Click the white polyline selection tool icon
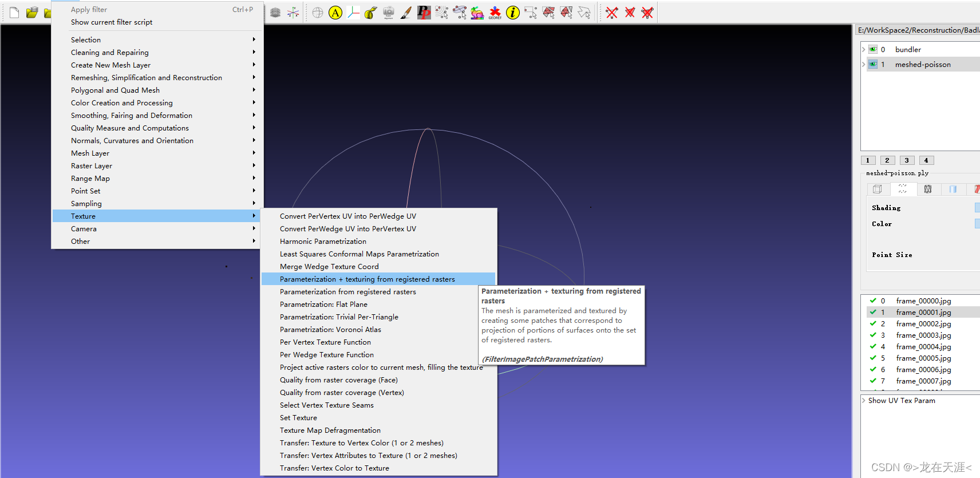Screen dimensions: 980x478 click(584, 13)
